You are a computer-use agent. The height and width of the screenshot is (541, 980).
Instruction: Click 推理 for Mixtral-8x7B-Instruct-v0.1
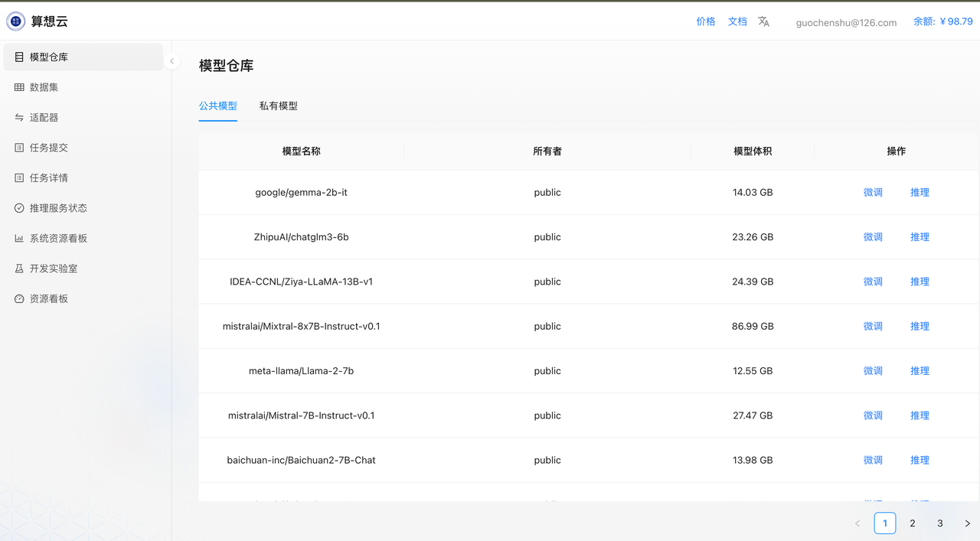click(x=920, y=327)
